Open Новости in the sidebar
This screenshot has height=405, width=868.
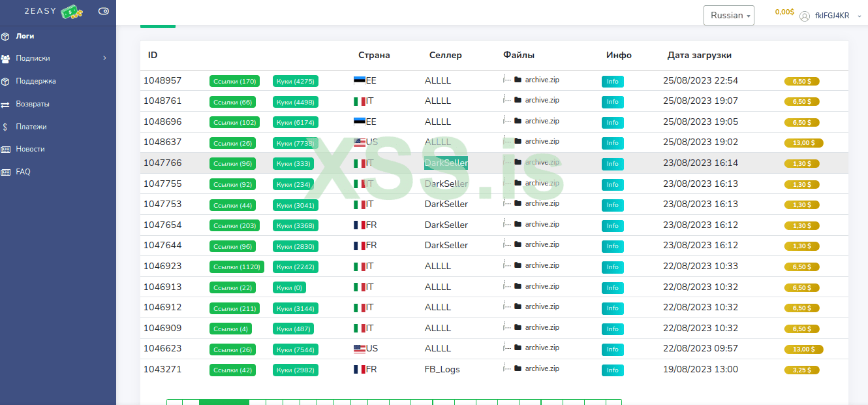[30, 149]
